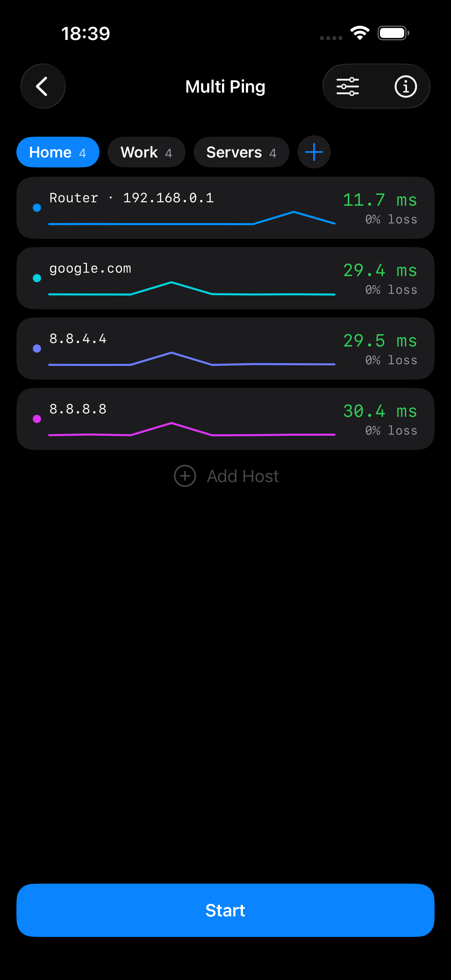Open the Router 192.168.0.1 host row
Viewport: 451px width, 980px height.
[x=225, y=208]
